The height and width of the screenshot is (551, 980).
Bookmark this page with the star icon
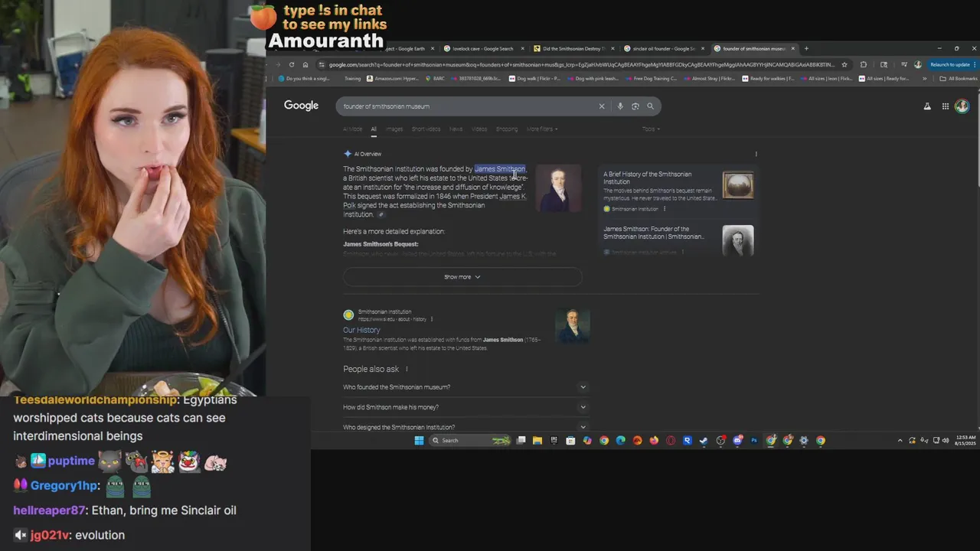coord(844,64)
